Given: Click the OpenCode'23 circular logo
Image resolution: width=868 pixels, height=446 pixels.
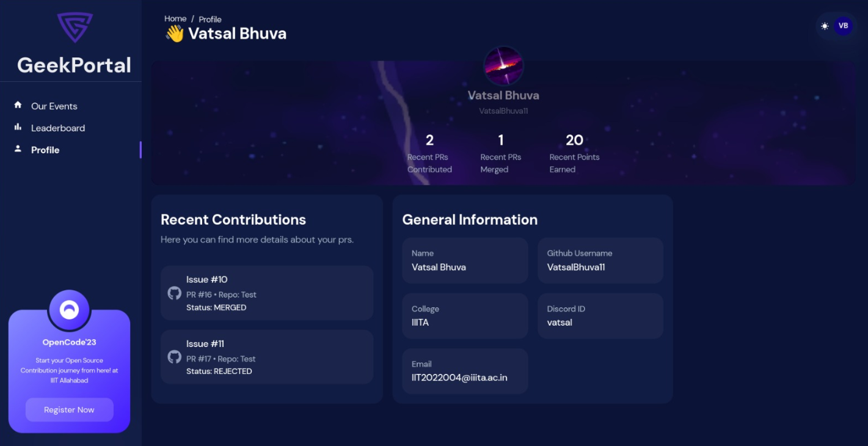Looking at the screenshot, I should click(69, 311).
